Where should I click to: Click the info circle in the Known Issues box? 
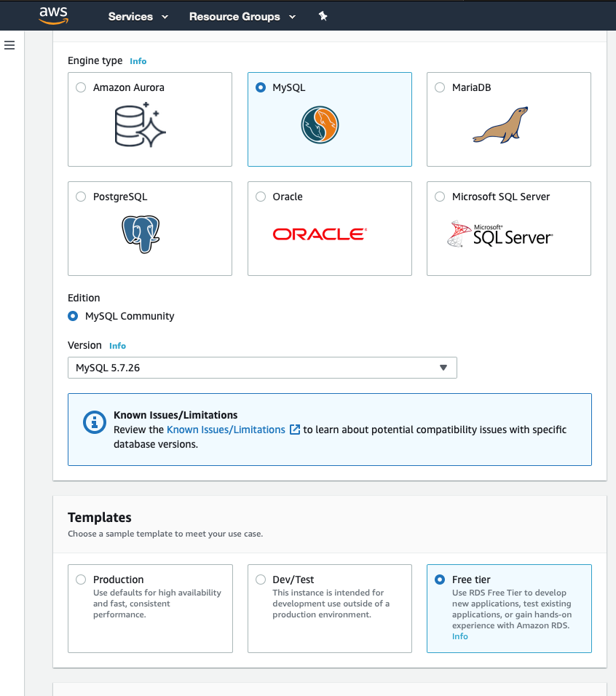[x=94, y=422]
